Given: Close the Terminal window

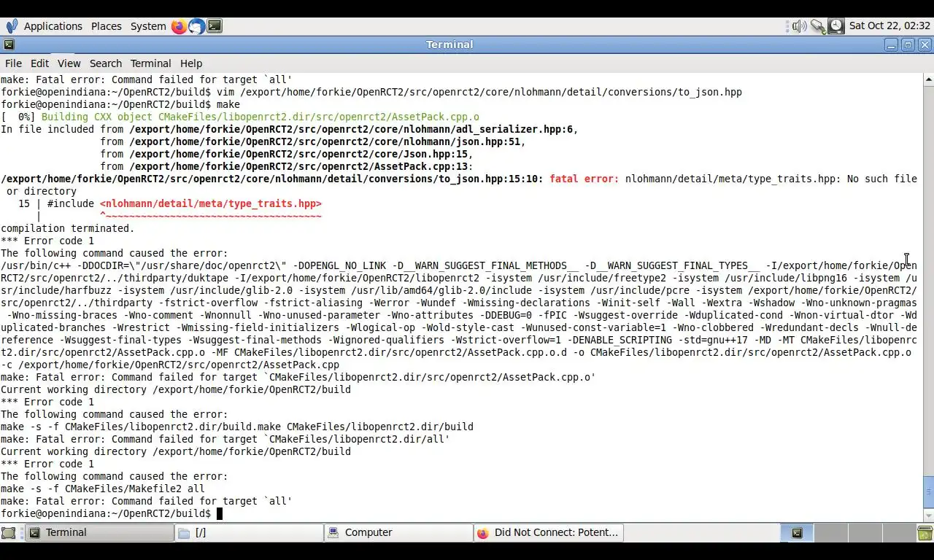Looking at the screenshot, I should click(925, 44).
